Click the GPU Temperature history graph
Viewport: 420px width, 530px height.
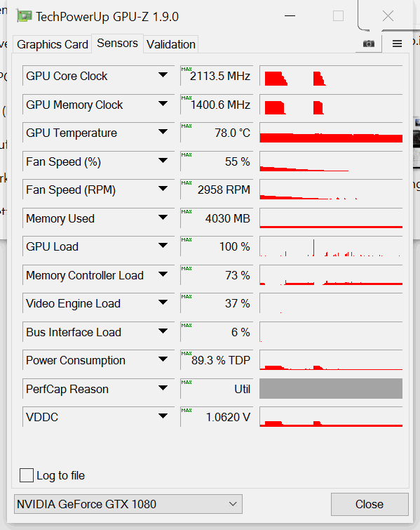[x=331, y=133]
